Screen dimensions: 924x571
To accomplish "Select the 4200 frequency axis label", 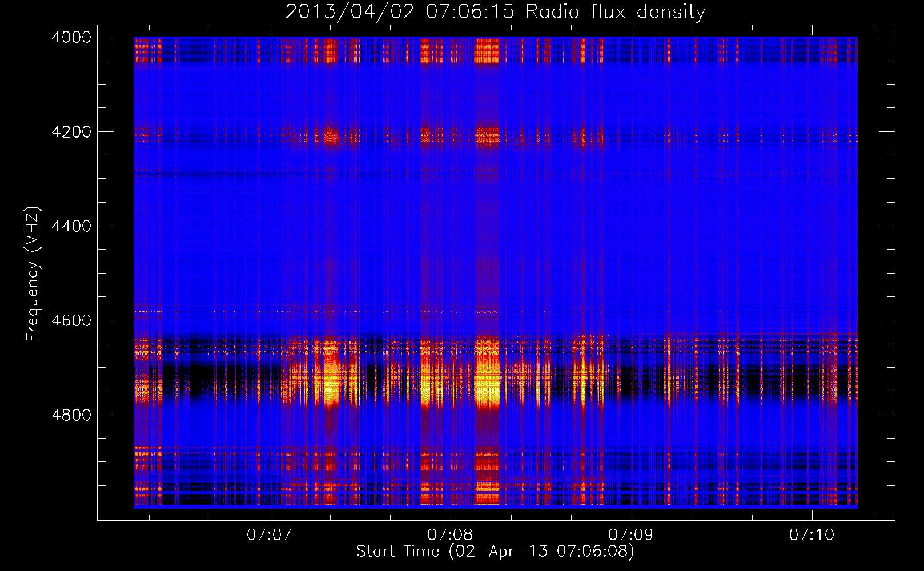I will point(71,132).
